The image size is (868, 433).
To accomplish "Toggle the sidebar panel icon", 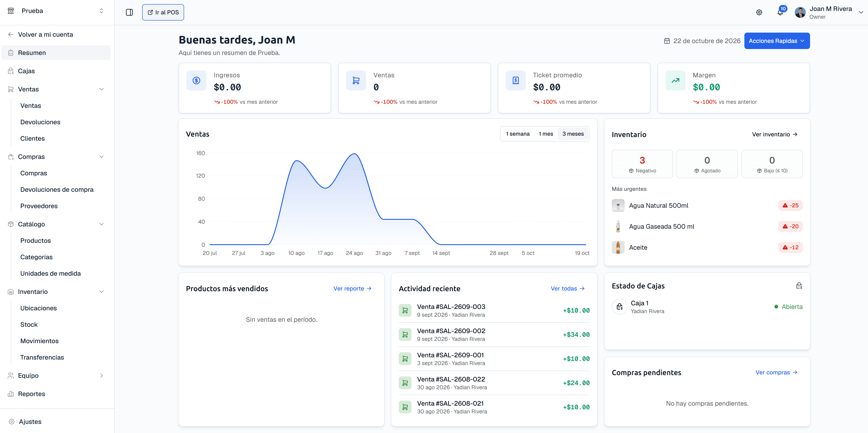I will click(x=129, y=13).
